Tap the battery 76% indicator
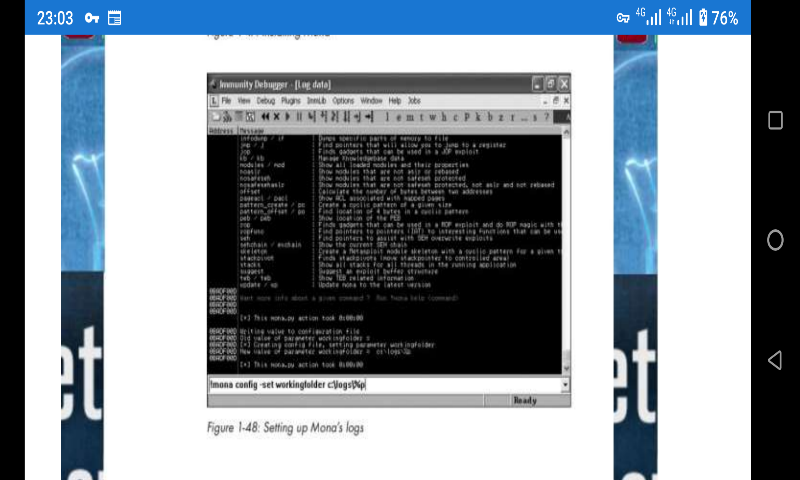The image size is (800, 480). (718, 18)
